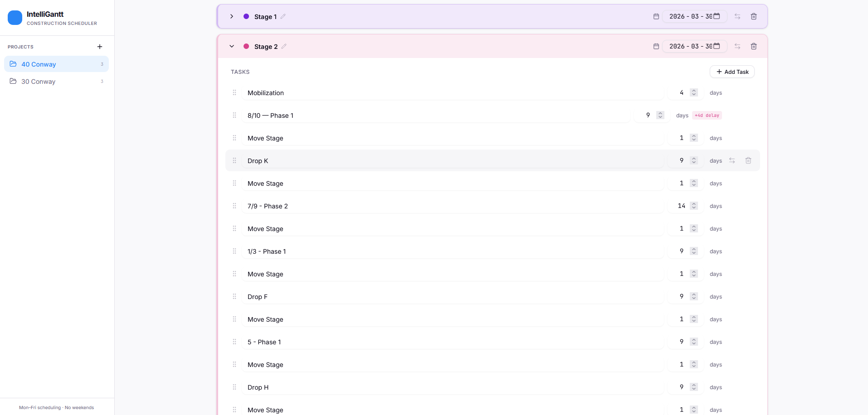Edit the Drop H task name

(453, 387)
